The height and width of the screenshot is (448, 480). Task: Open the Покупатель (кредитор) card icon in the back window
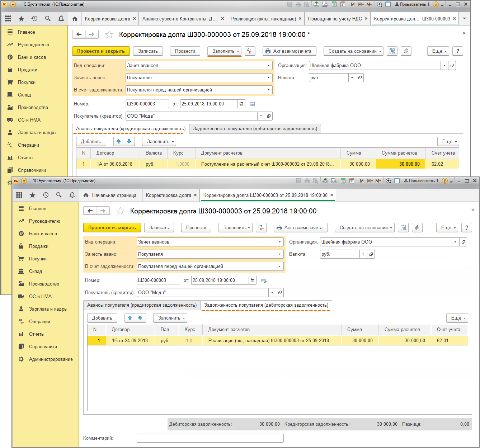tap(269, 116)
